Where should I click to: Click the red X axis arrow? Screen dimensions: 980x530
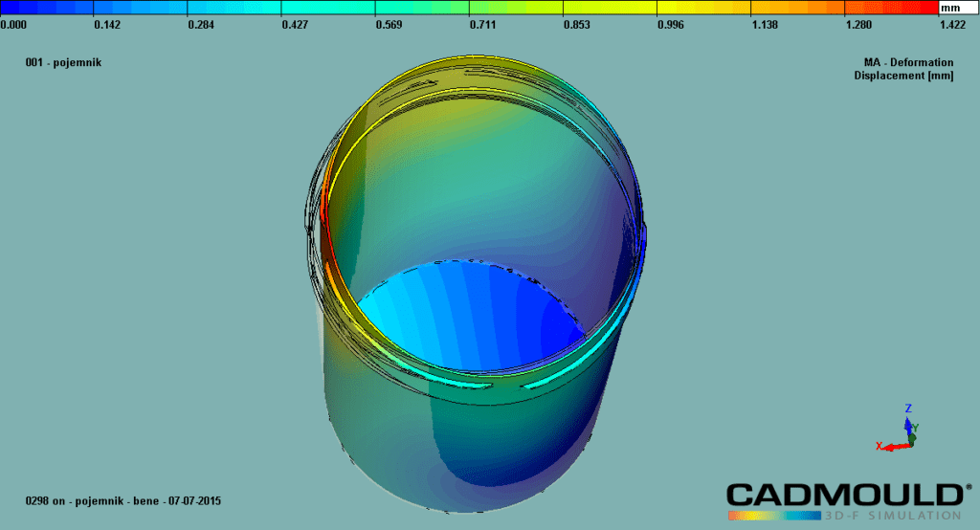[x=892, y=446]
